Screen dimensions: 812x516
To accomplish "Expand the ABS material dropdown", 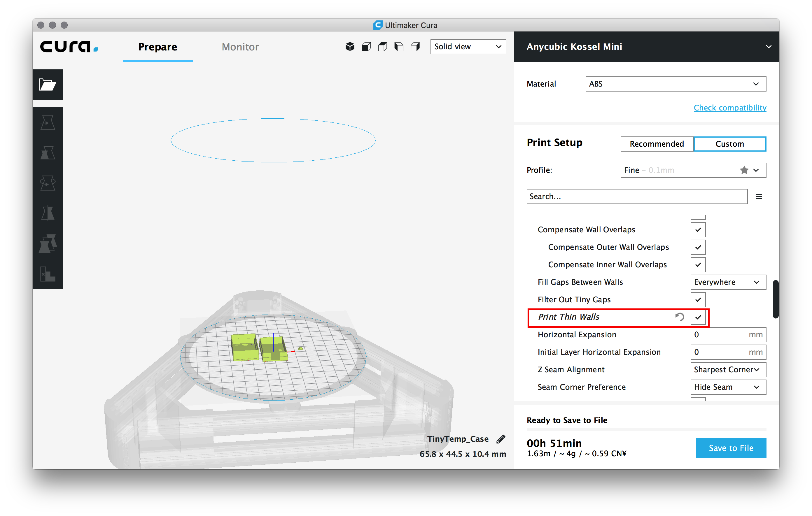I will click(675, 84).
